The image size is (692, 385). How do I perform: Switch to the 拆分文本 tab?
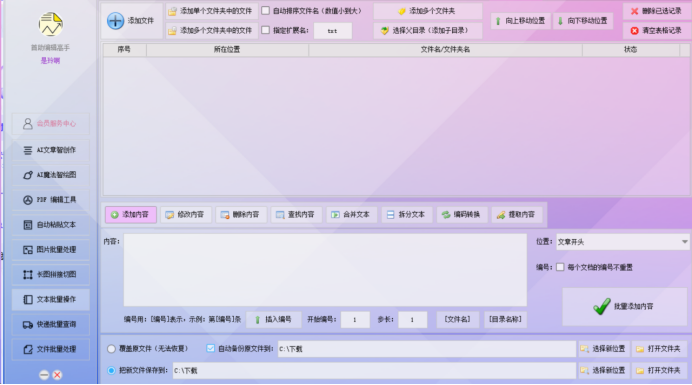406,215
